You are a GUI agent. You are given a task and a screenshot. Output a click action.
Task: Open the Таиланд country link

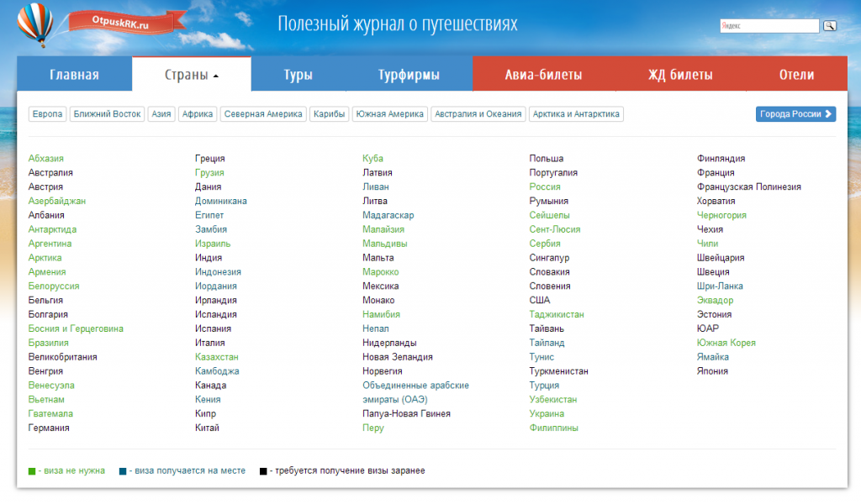click(x=547, y=343)
